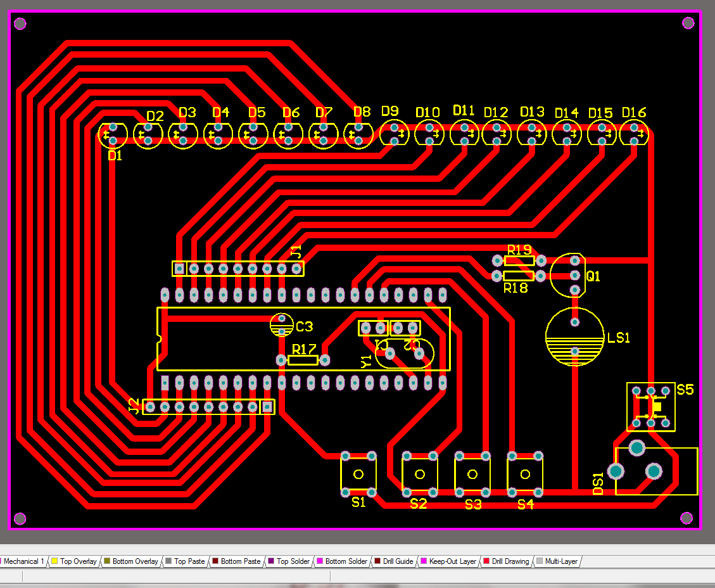Select pushbutton S1 footprint
This screenshot has height=588, width=715.
(358, 475)
